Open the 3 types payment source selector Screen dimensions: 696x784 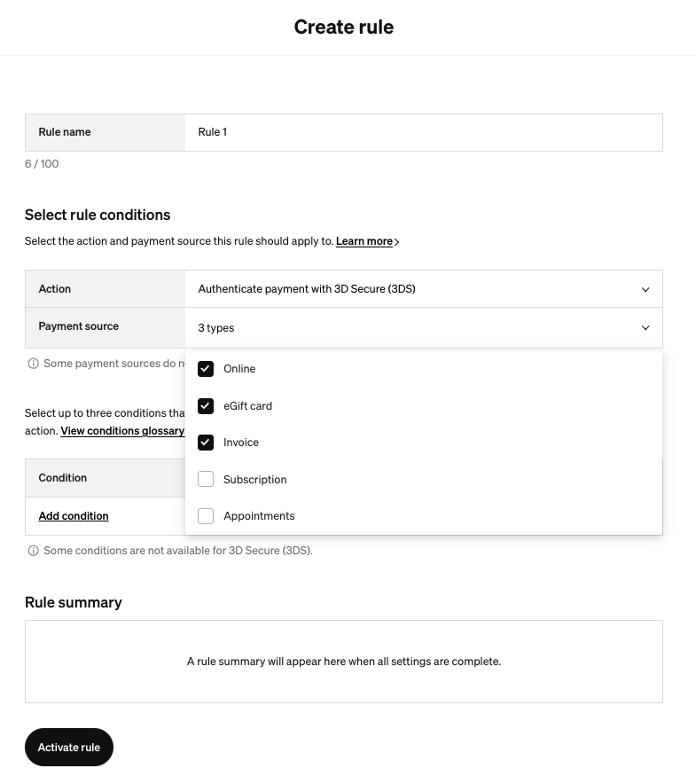[x=424, y=328]
